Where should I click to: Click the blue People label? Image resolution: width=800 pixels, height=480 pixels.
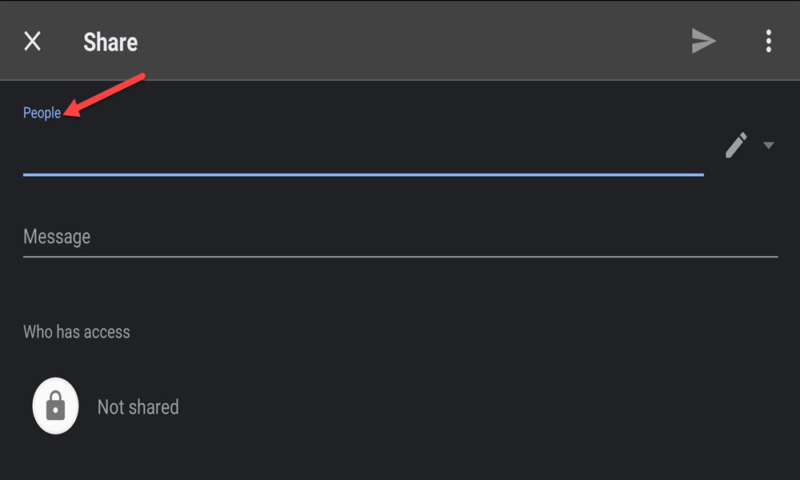pyautogui.click(x=42, y=113)
